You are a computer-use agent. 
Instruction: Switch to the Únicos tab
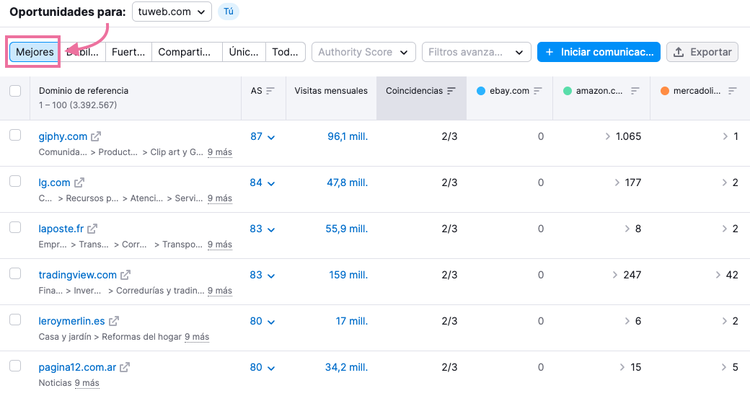243,52
